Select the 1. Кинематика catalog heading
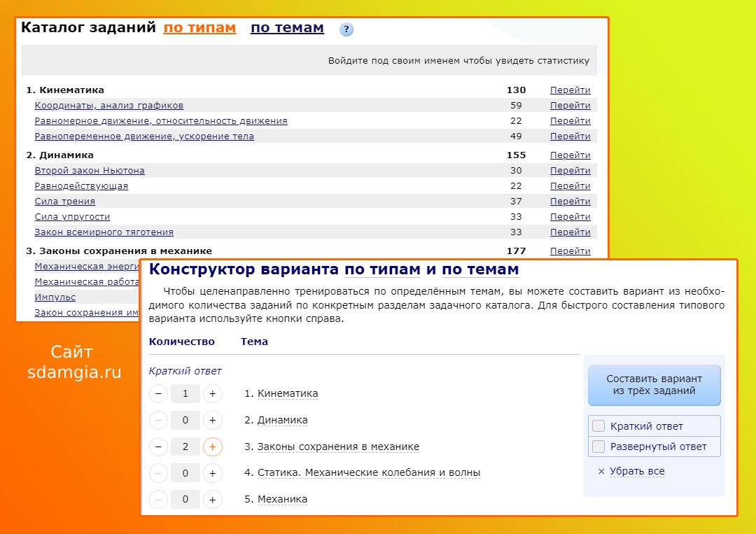 point(65,90)
